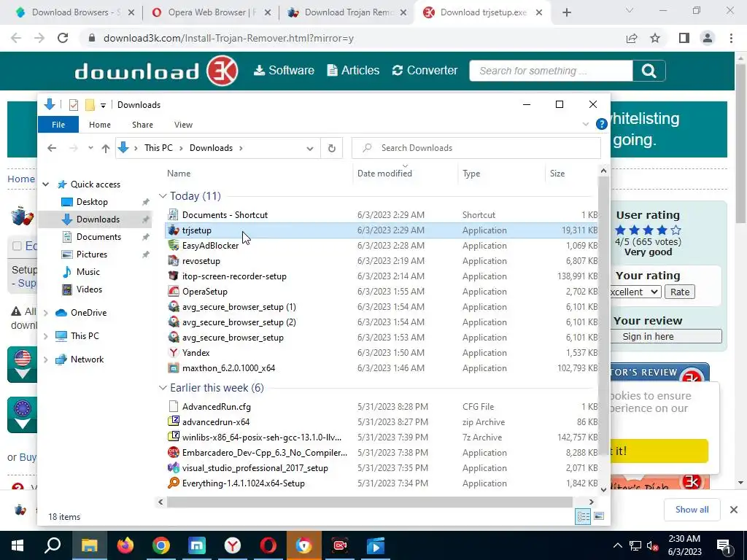Open the address bar history dropdown

[309, 148]
